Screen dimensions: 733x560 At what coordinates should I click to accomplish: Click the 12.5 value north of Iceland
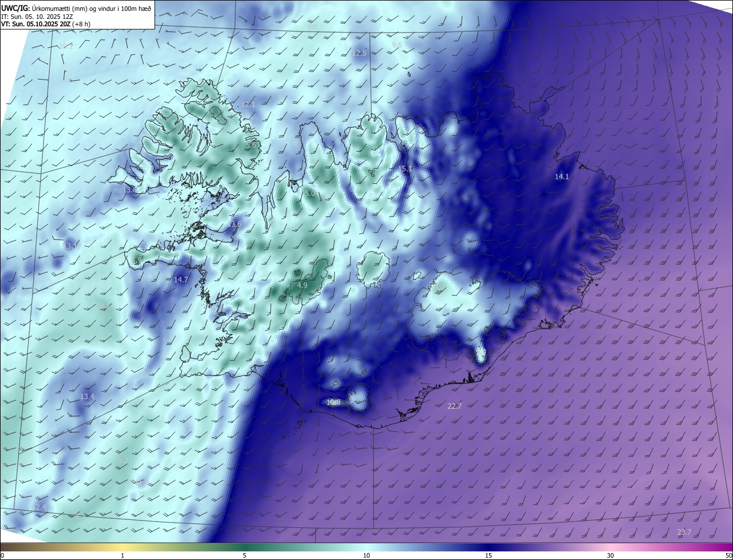click(x=359, y=53)
